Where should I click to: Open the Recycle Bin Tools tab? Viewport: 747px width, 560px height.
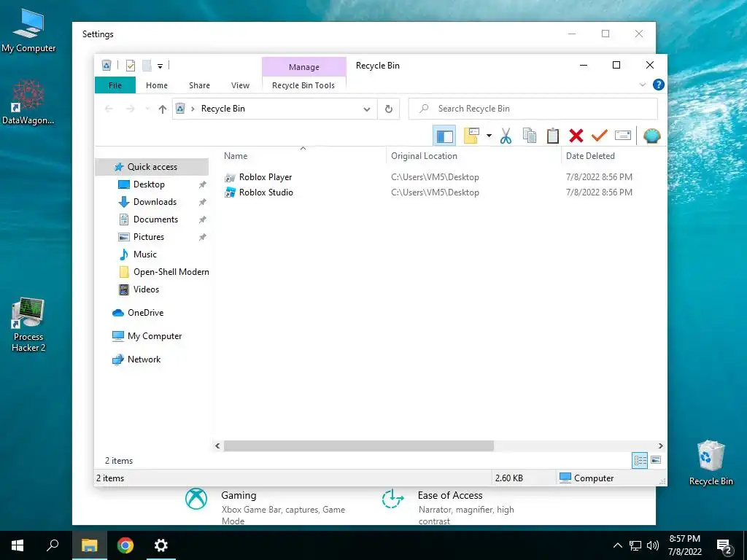point(303,85)
